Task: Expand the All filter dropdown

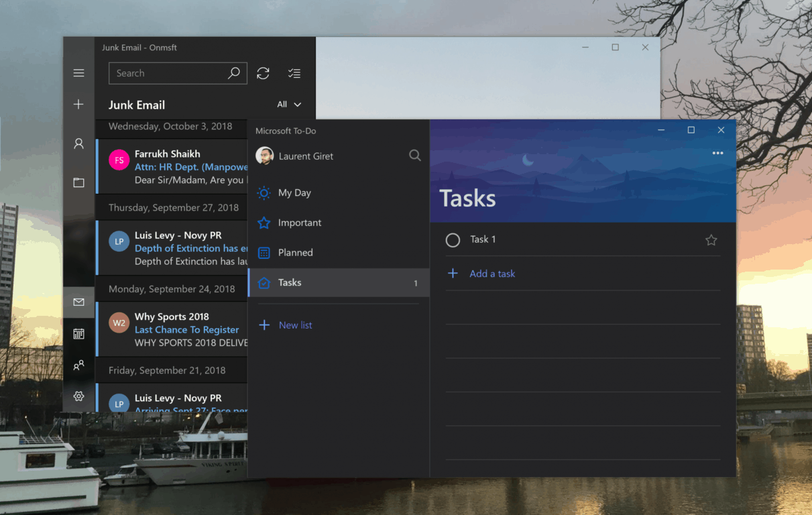Action: pyautogui.click(x=289, y=105)
